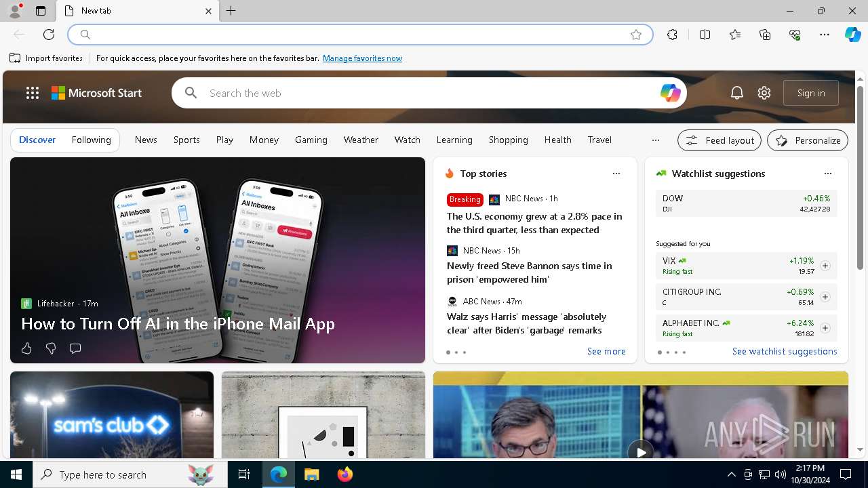Open the volume control tray icon
The image size is (868, 488).
pyautogui.click(x=781, y=474)
